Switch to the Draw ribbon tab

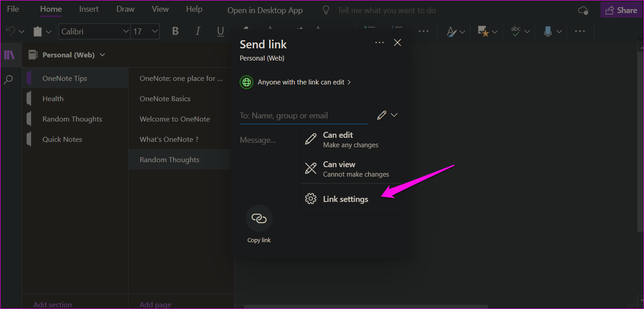click(125, 9)
